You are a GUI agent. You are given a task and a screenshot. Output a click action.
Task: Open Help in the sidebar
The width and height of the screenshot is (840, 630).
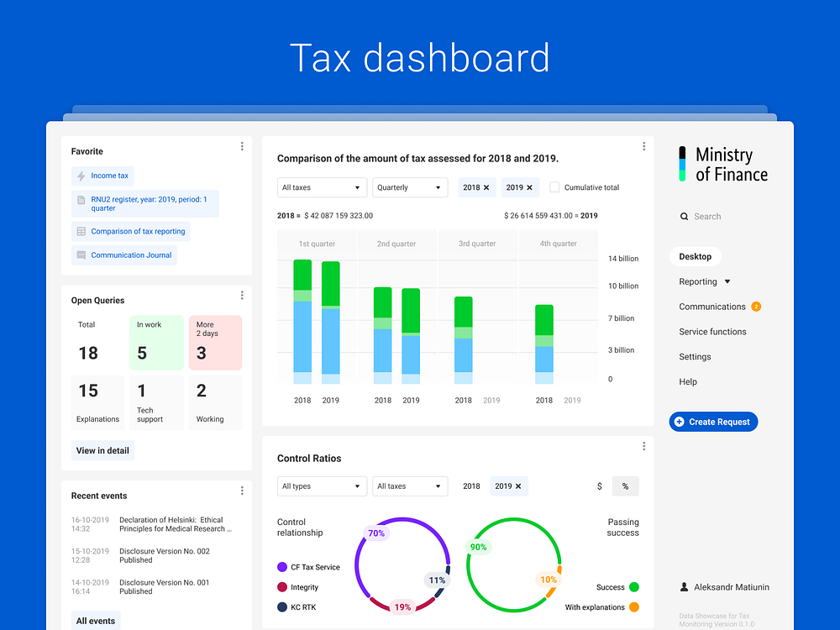pyautogui.click(x=688, y=382)
